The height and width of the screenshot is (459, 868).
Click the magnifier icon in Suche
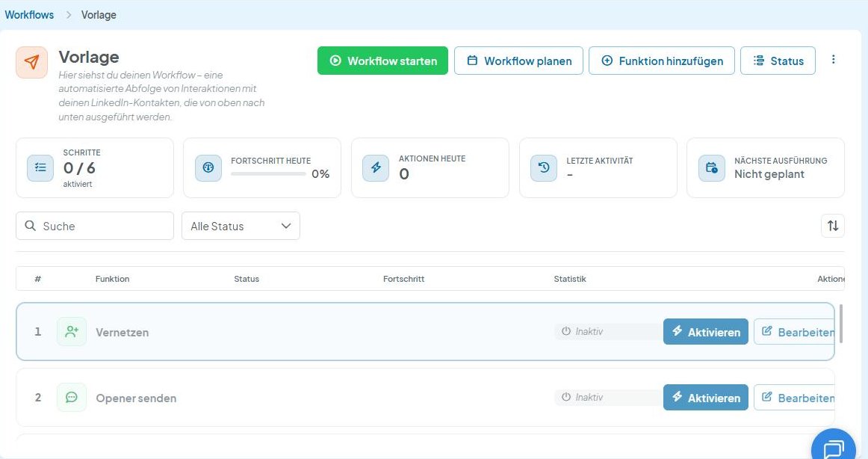(x=31, y=226)
